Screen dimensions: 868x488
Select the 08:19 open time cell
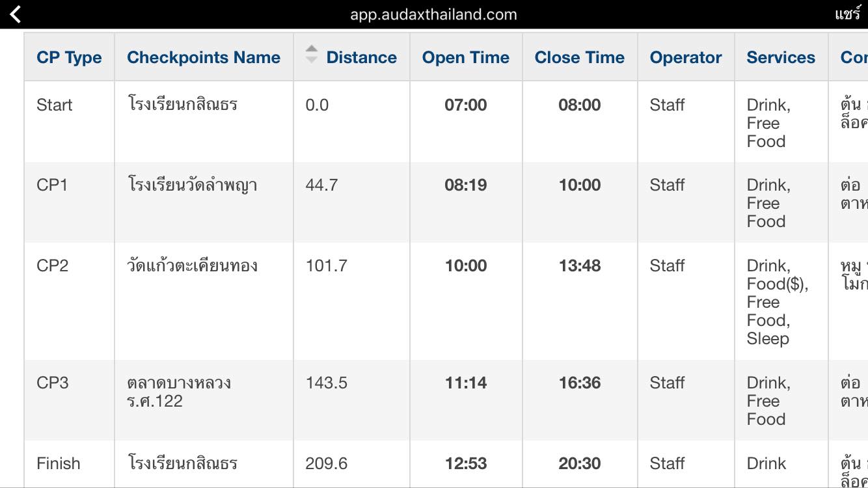pyautogui.click(x=466, y=185)
